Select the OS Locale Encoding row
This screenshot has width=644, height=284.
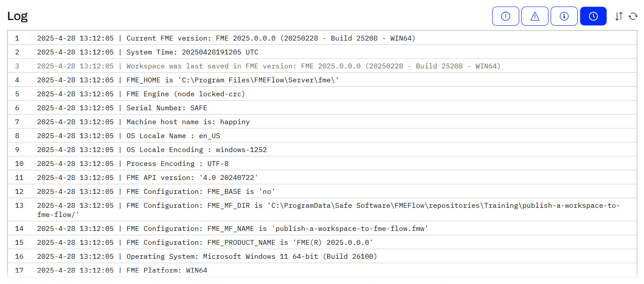pyautogui.click(x=196, y=150)
